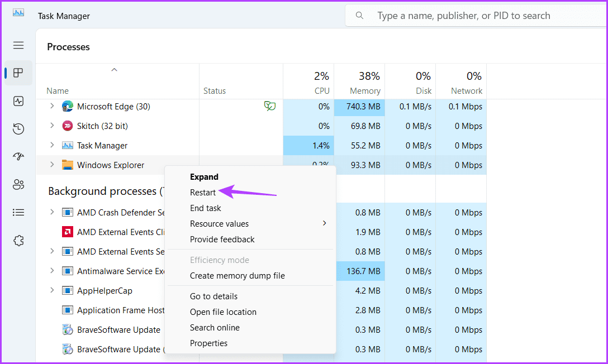Click the 136.7 MB memory cell
Screen dimensions: 608x364
pyautogui.click(x=359, y=271)
